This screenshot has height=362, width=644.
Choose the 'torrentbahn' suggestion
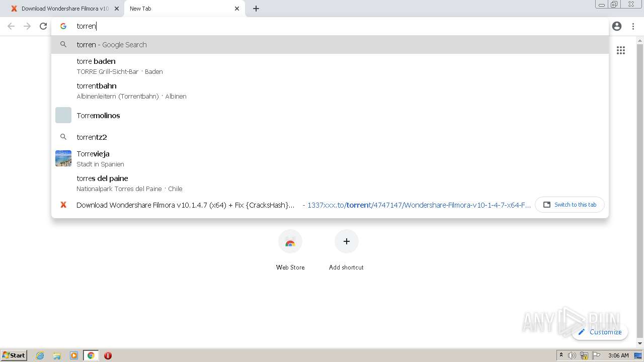330,90
